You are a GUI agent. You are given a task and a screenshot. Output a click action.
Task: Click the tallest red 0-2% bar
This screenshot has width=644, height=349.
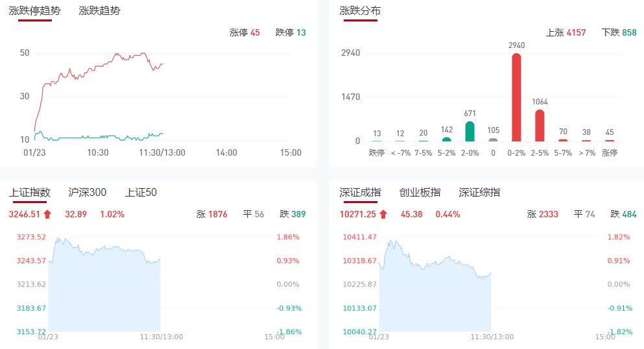click(x=516, y=97)
